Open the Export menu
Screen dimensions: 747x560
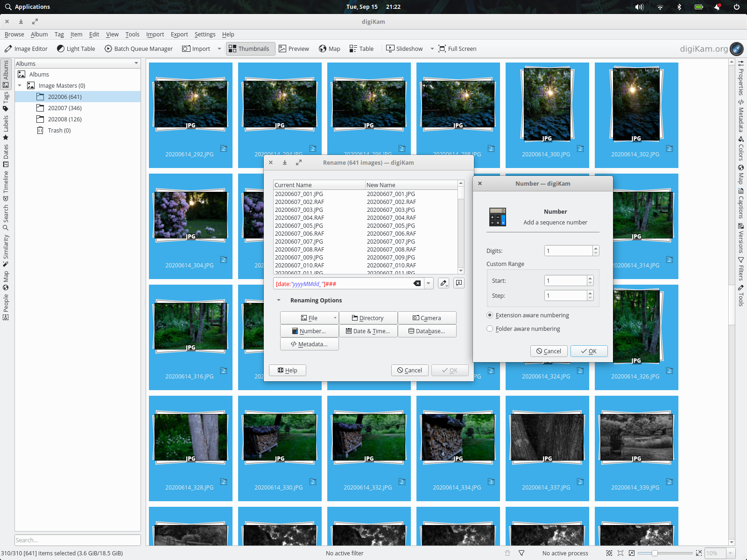coord(179,35)
